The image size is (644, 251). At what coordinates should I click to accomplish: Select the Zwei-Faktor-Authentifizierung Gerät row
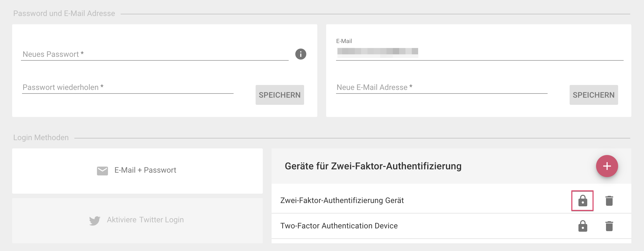click(451, 201)
